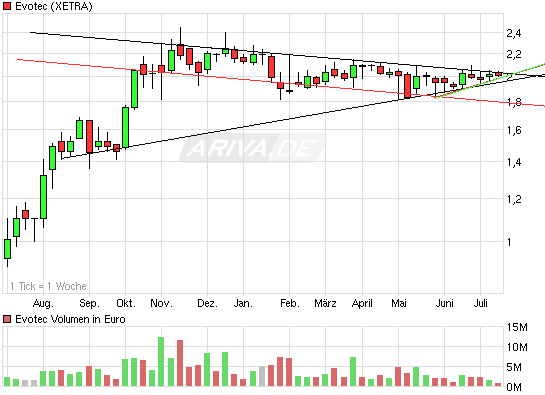545x395 pixels.
Task: Click the 1,4 price axis label
Action: (x=514, y=162)
